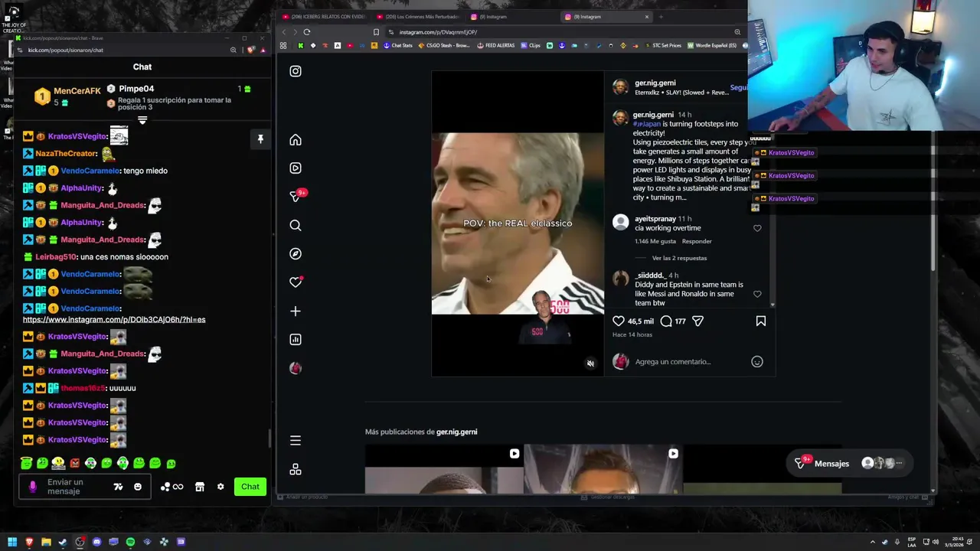Screen dimensions: 980x551
Task: Open emoji picker in Instagram comment box
Action: (757, 362)
